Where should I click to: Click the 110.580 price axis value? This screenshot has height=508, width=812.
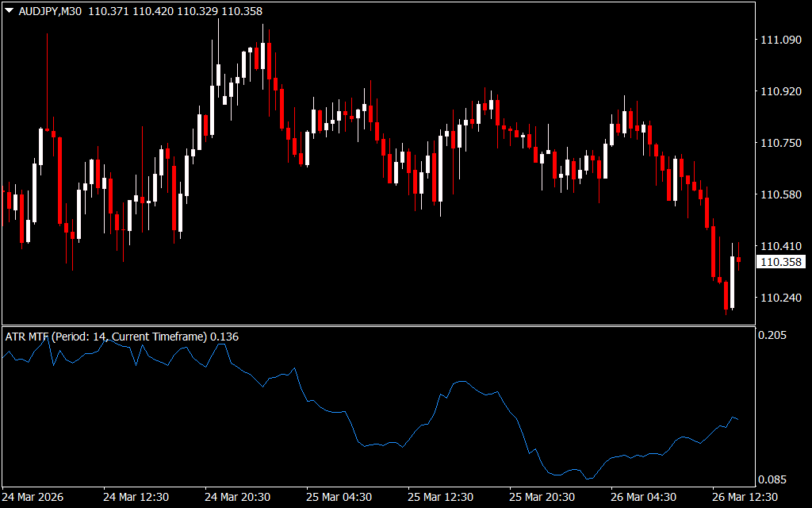point(781,195)
